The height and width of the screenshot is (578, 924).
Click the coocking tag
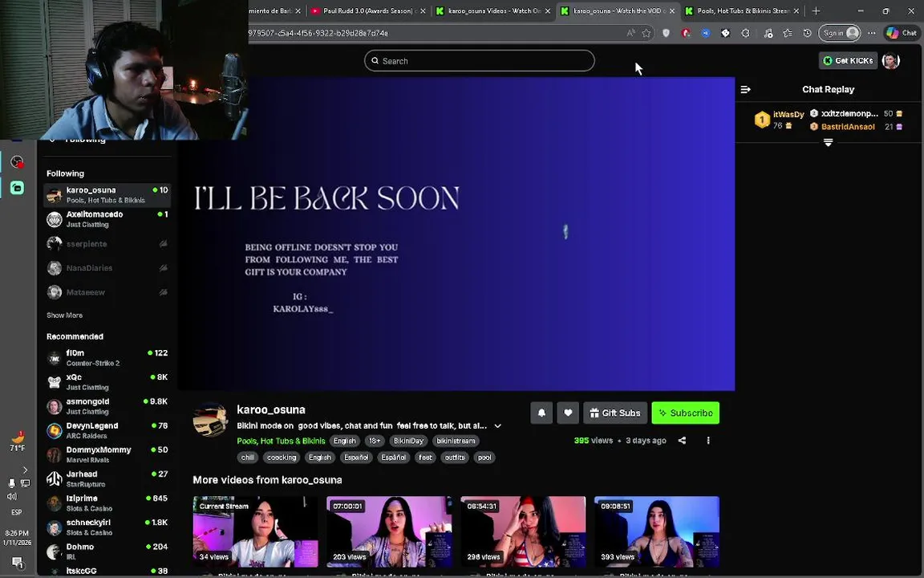click(x=281, y=458)
